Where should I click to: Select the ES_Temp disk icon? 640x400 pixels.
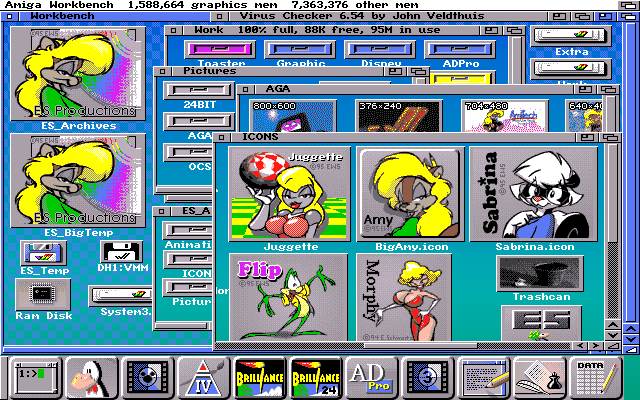(43, 251)
